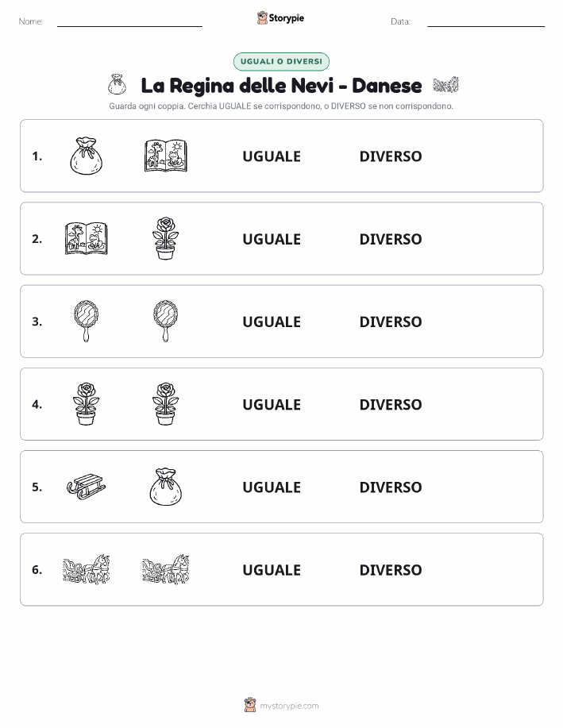The image size is (563, 728).
Task: Select DIVERSO for pair 1
Action: click(391, 156)
